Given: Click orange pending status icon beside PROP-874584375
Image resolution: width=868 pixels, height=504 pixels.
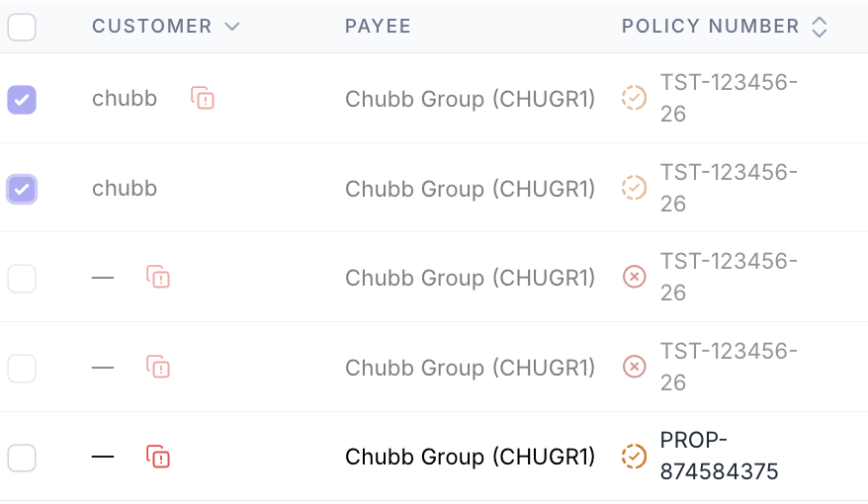Looking at the screenshot, I should [x=634, y=457].
